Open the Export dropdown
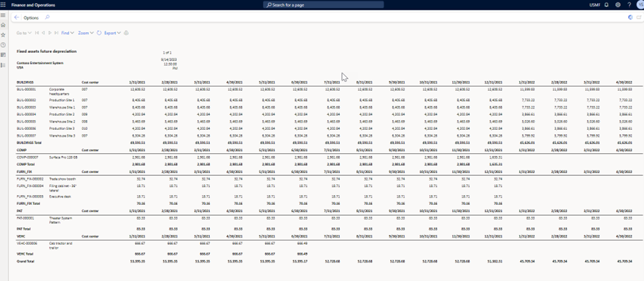Screen dimensions: 644x281 tap(112, 33)
